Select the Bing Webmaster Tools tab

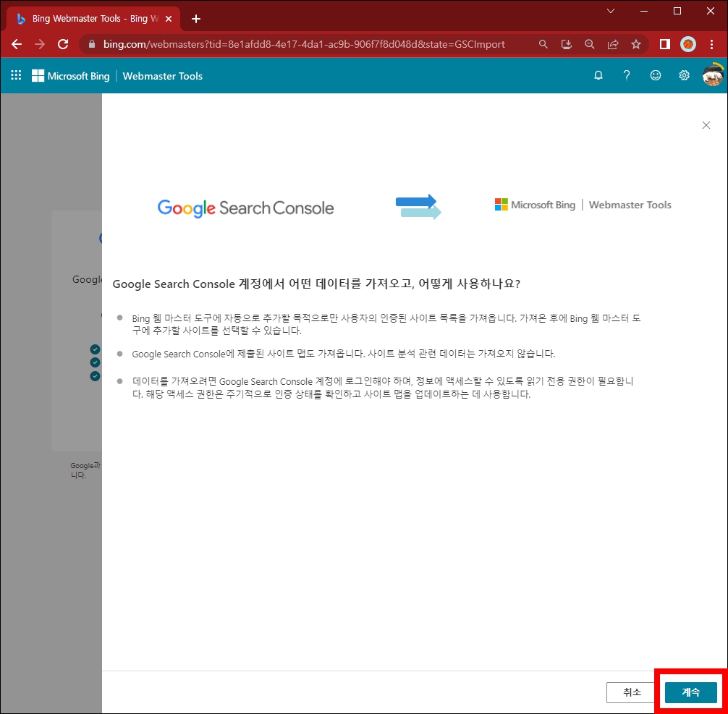87,18
